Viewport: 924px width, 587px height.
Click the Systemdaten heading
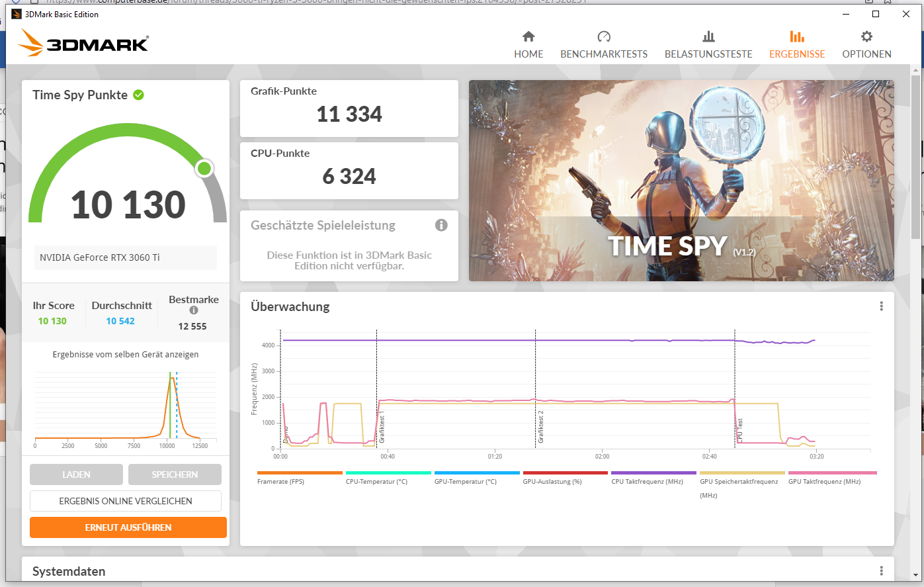click(x=69, y=571)
